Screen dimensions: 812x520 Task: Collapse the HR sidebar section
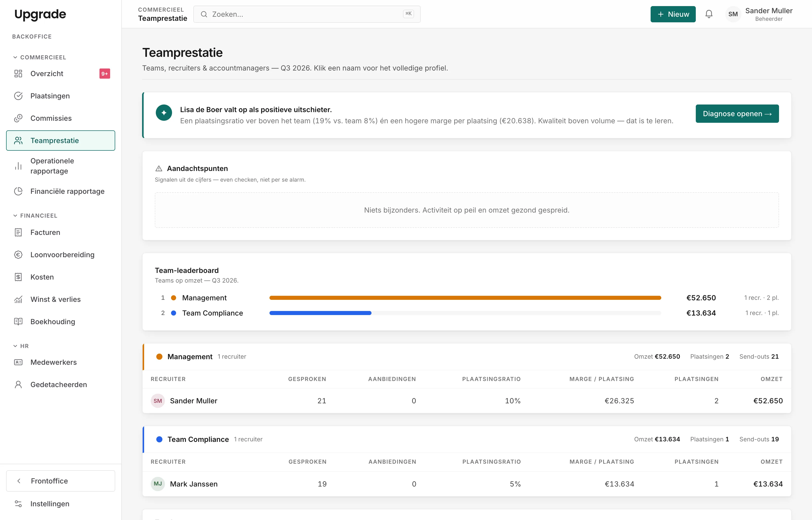[x=21, y=346]
